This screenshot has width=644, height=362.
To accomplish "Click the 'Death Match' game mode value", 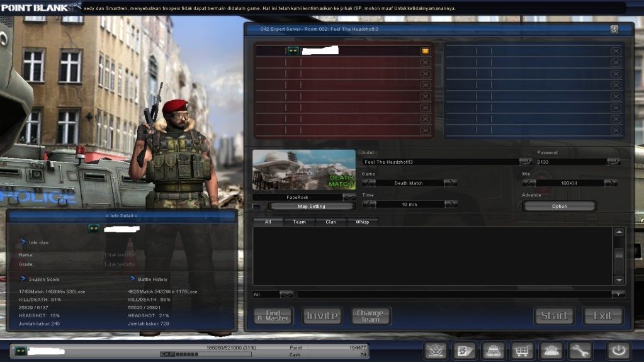I will pyautogui.click(x=409, y=183).
